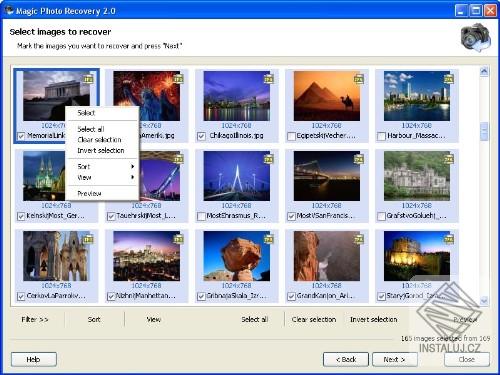Click the Minimize window button
This screenshot has height=375, width=500.
461,11
